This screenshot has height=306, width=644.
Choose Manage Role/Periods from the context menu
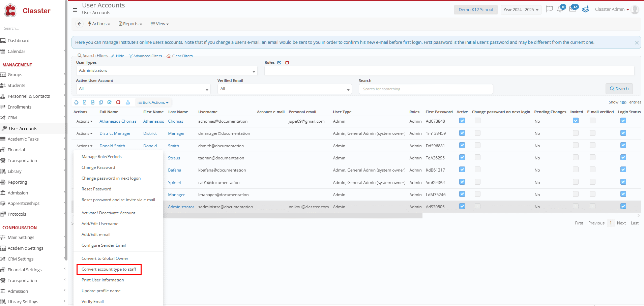coord(101,157)
